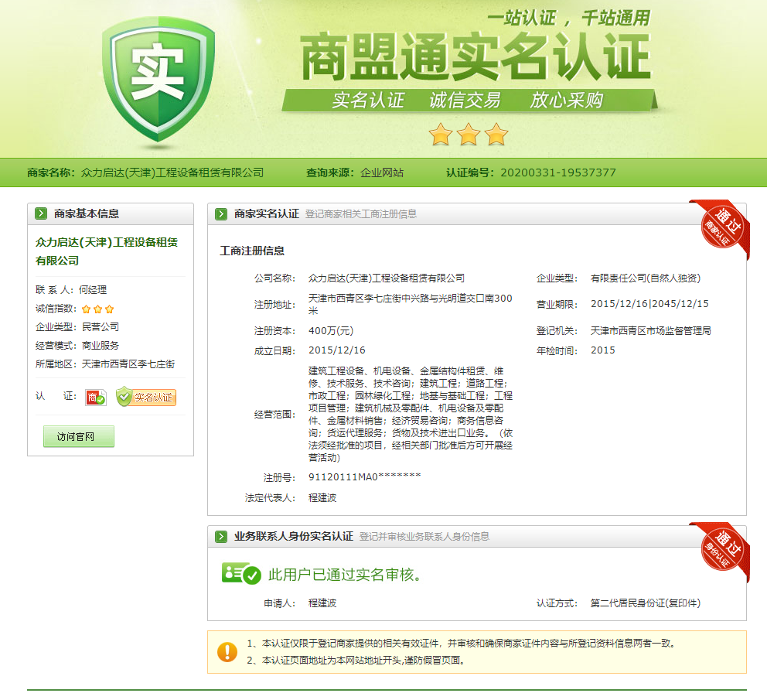Screen dimensions: 767x700
Task: Click the 企业类型 民营公司 entry in sidebar
Action: [77, 327]
